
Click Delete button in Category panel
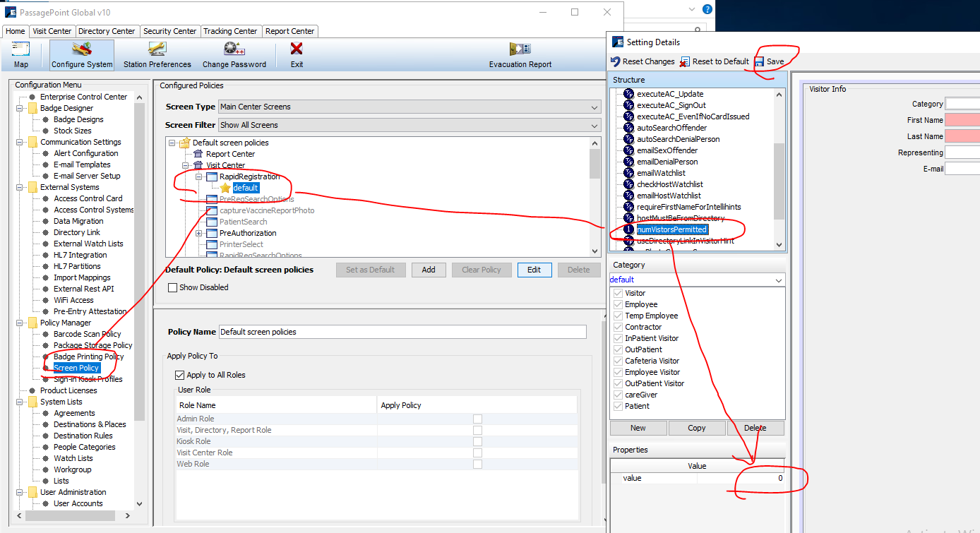(x=755, y=428)
